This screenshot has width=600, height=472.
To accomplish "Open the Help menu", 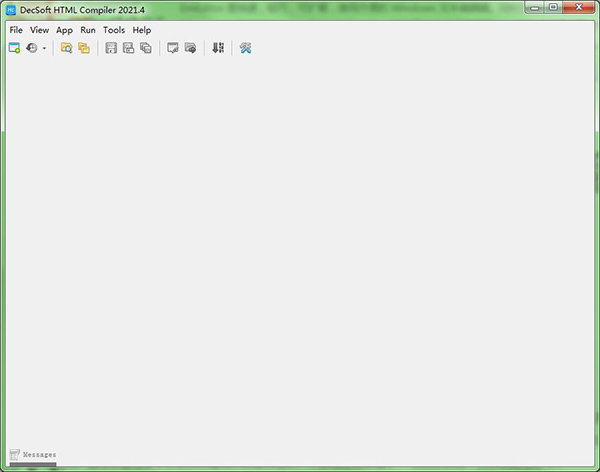I will coord(142,30).
